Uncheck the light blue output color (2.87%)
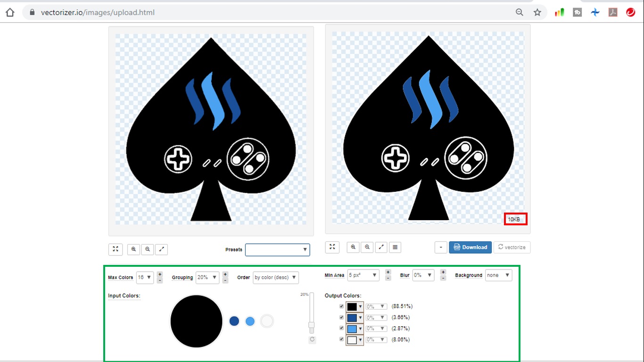The image size is (644, 362). tap(342, 328)
